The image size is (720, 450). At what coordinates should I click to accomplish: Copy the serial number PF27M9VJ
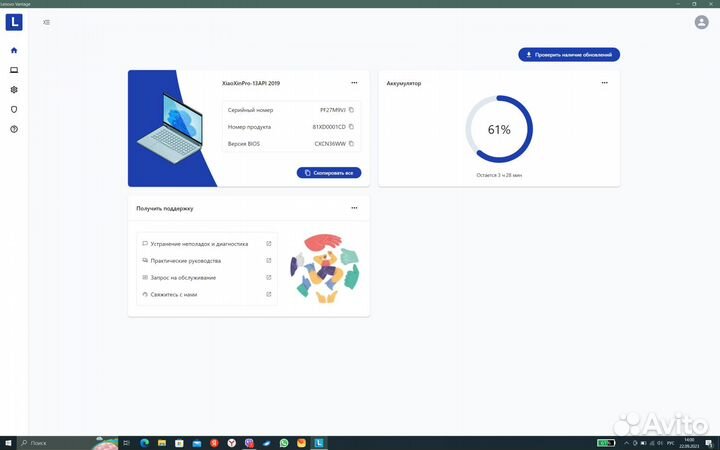[x=351, y=110]
